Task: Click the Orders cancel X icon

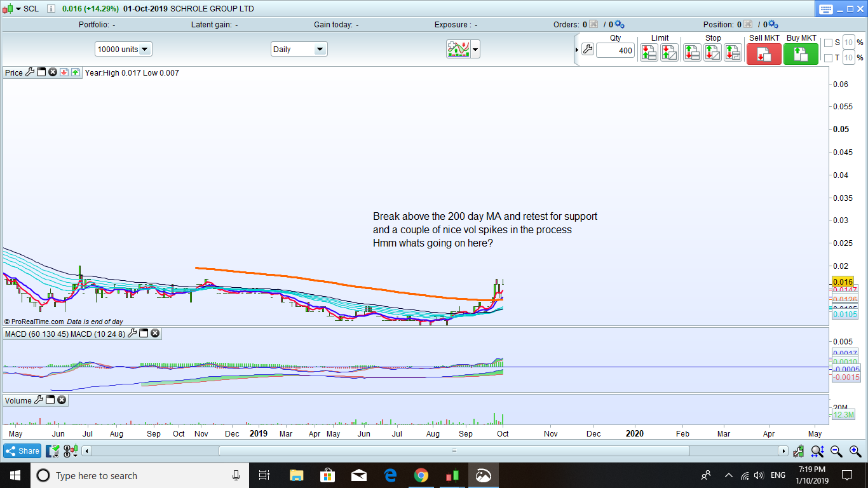Action: [593, 24]
